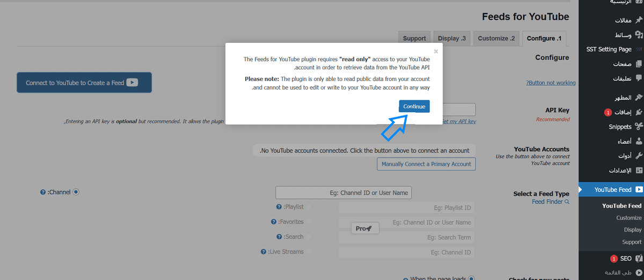Open the Yoast SEO icon

coord(639,259)
